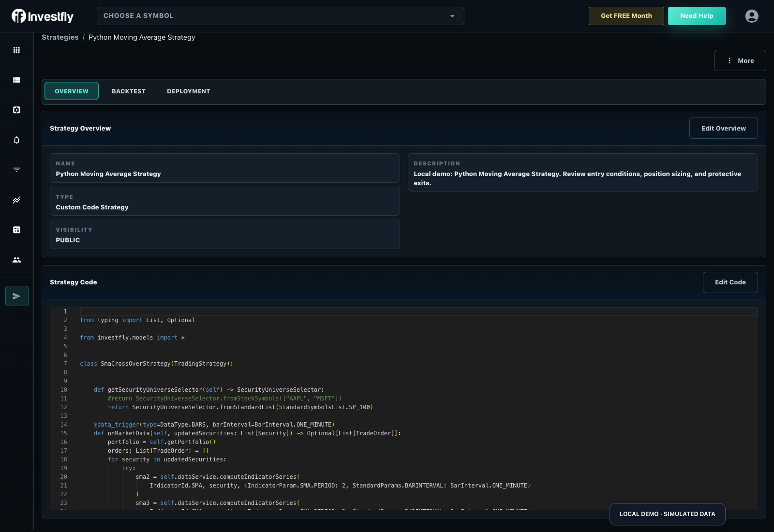
Task: Click code line 'from investfly.models import *'
Action: pyautogui.click(x=132, y=338)
